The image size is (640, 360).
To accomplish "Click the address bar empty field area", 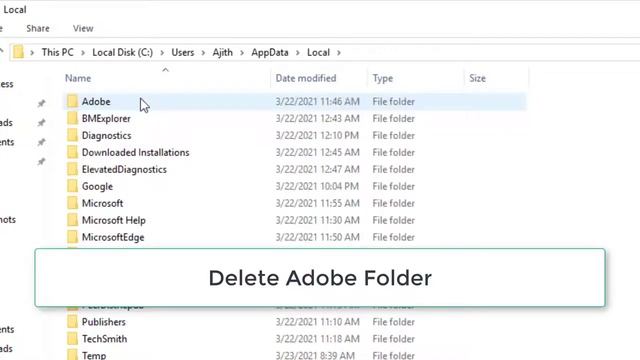I will point(490,52).
